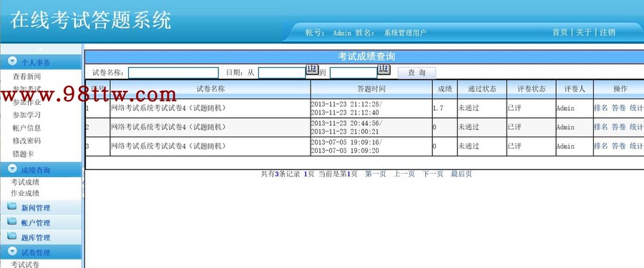Select the 帐户管理 menu label
Image resolution: width=644 pixels, height=268 pixels.
[x=36, y=223]
